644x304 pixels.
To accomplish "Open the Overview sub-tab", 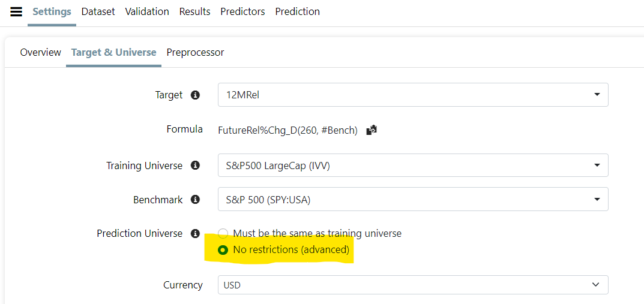I will tap(40, 52).
